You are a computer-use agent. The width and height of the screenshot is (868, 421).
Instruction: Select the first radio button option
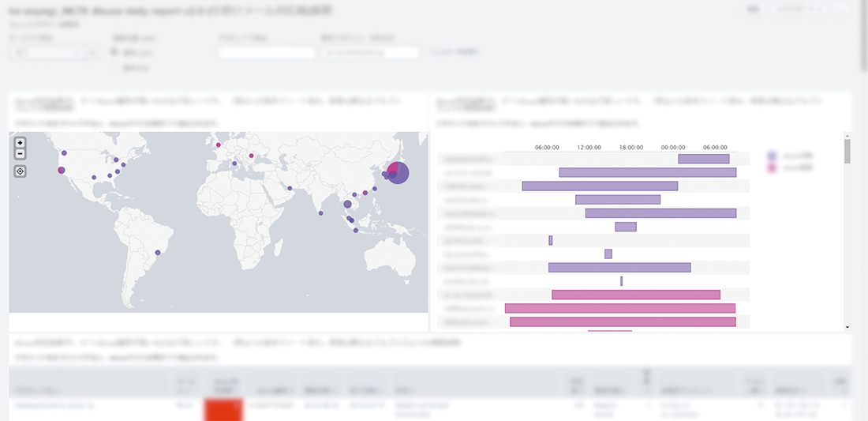click(x=114, y=52)
